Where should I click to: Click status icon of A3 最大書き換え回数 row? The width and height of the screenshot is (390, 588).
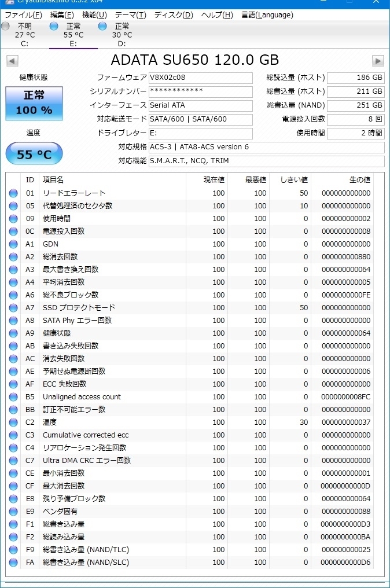(13, 270)
